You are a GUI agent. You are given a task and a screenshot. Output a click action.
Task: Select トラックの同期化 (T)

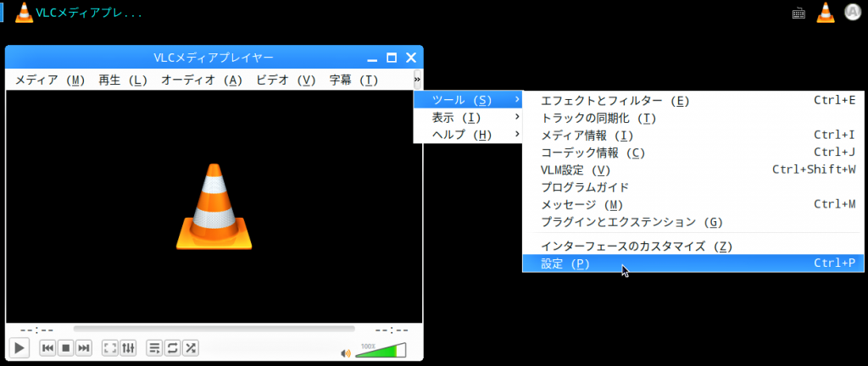point(693,118)
